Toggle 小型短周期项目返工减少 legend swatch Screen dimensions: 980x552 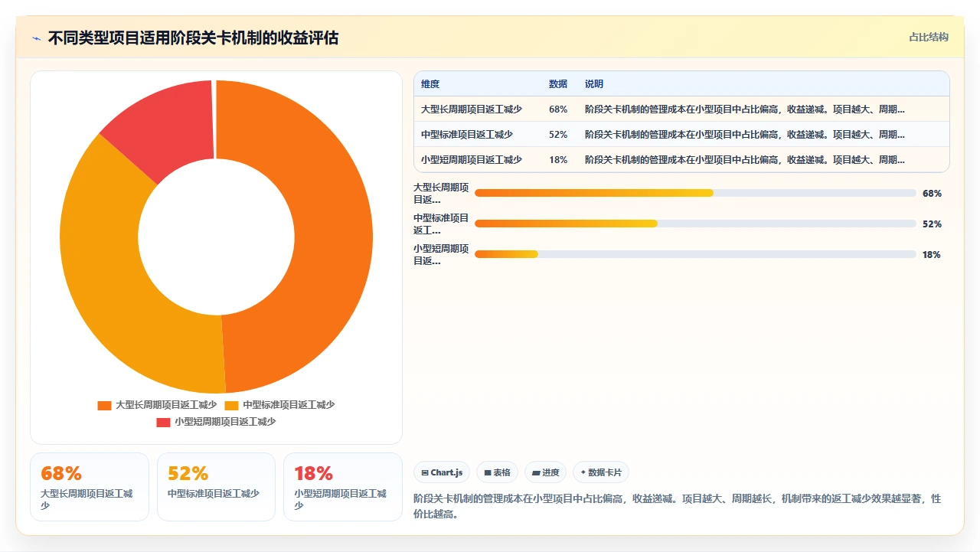click(163, 422)
